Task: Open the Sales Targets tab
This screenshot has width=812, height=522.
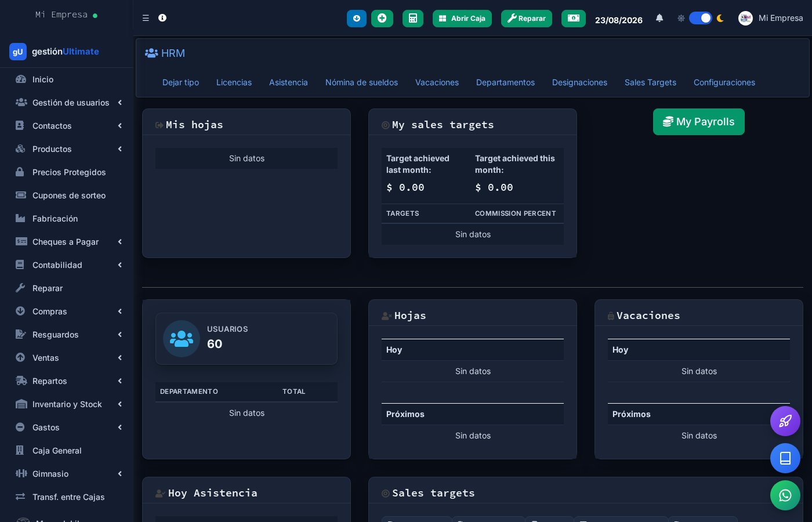Action: click(x=650, y=82)
